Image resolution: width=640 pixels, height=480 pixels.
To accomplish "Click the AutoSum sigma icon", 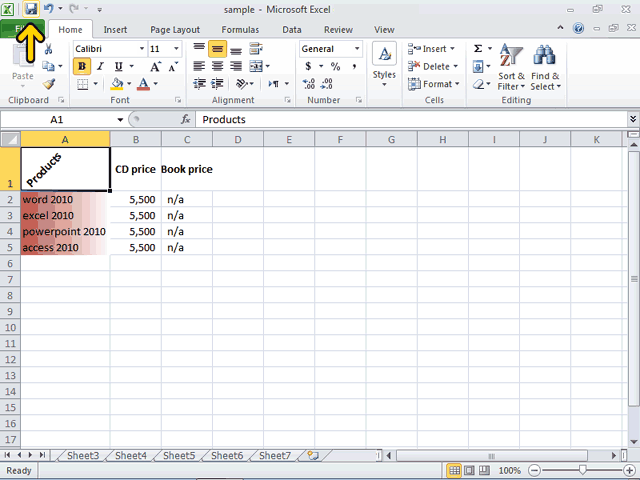I will click(x=478, y=49).
